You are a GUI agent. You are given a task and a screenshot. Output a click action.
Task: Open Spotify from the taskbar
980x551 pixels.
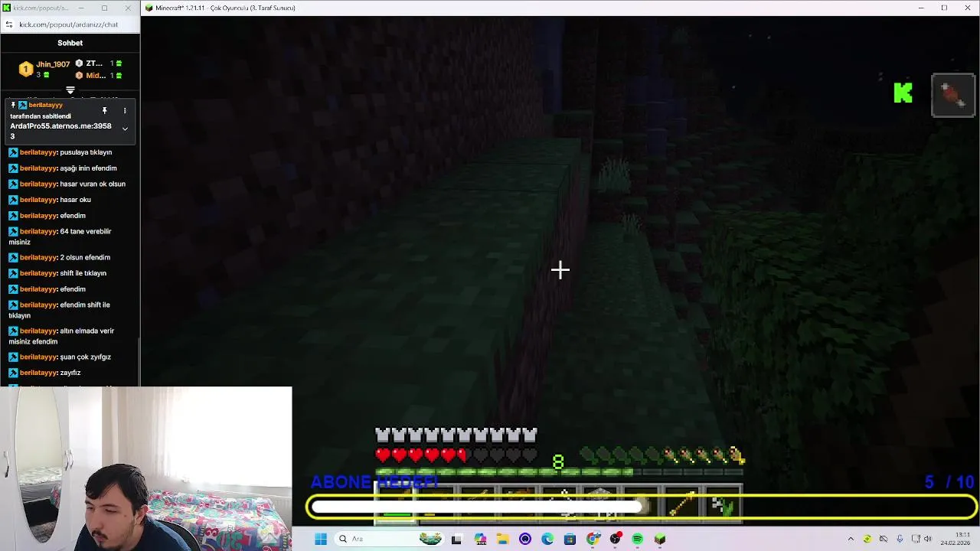point(637,539)
